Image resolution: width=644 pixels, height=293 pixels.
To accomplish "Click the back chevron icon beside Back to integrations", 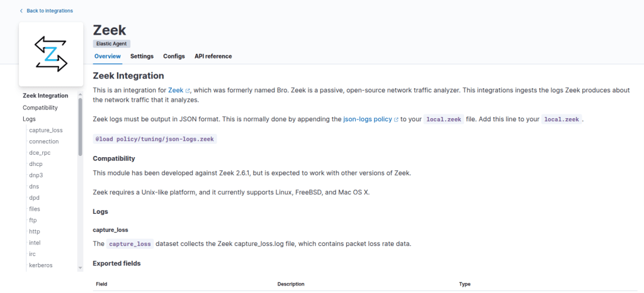I will [x=21, y=11].
